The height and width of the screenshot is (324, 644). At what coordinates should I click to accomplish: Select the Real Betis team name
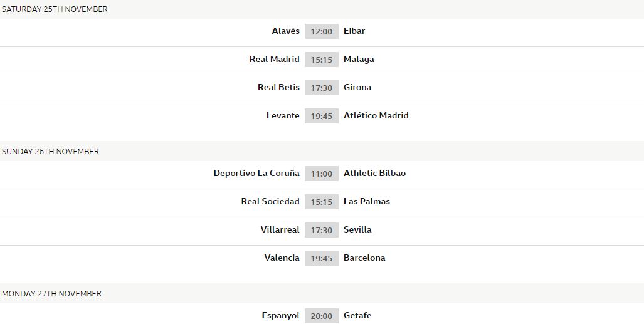pos(278,87)
